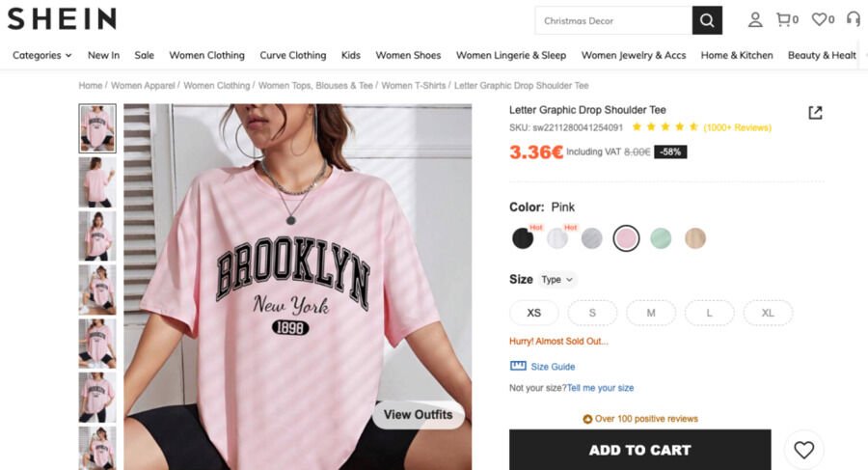868x470 pixels.
Task: Open the user account icon
Action: point(755,19)
